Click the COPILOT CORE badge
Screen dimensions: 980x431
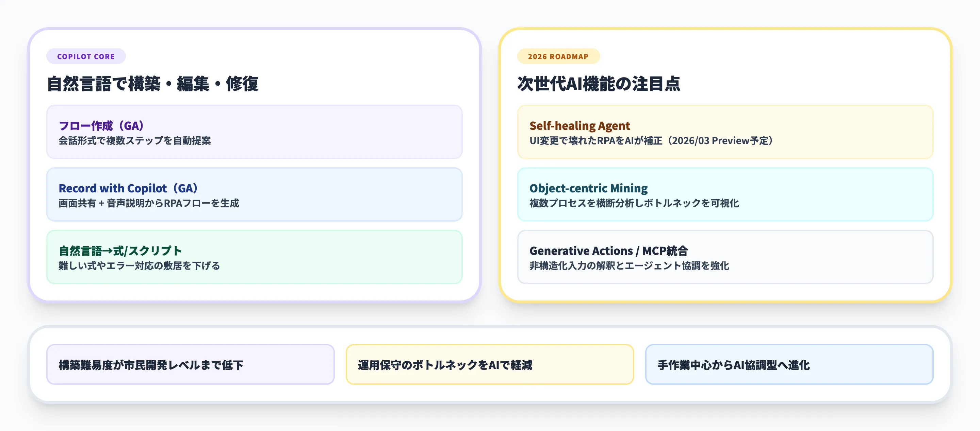tap(86, 56)
